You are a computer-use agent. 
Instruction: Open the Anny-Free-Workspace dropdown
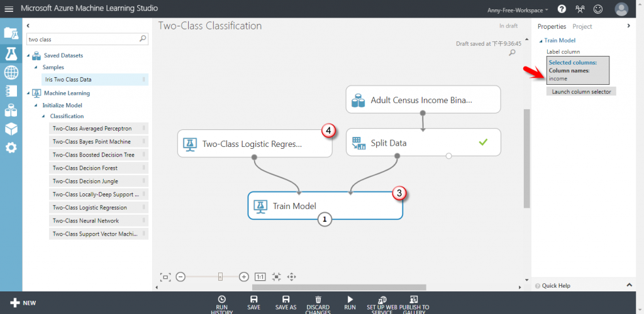coord(518,10)
